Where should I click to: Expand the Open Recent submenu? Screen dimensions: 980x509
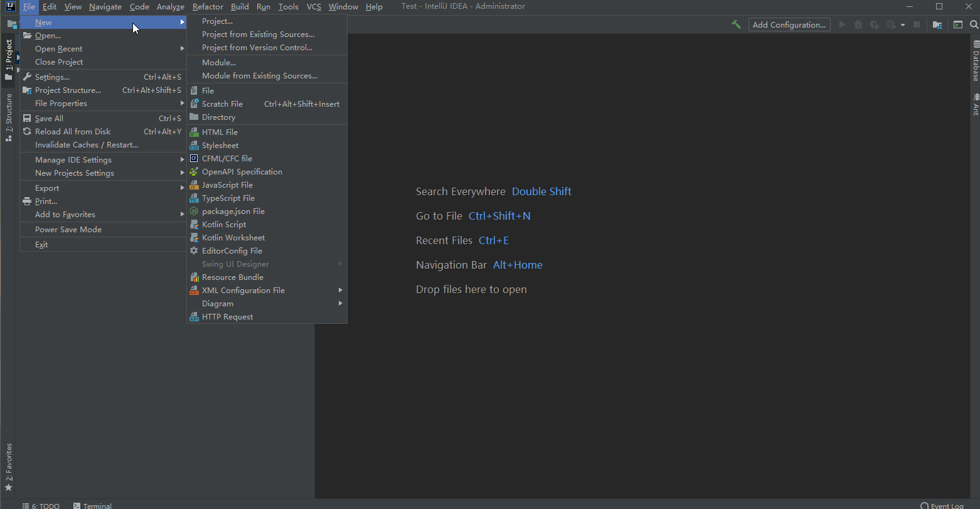pos(104,49)
